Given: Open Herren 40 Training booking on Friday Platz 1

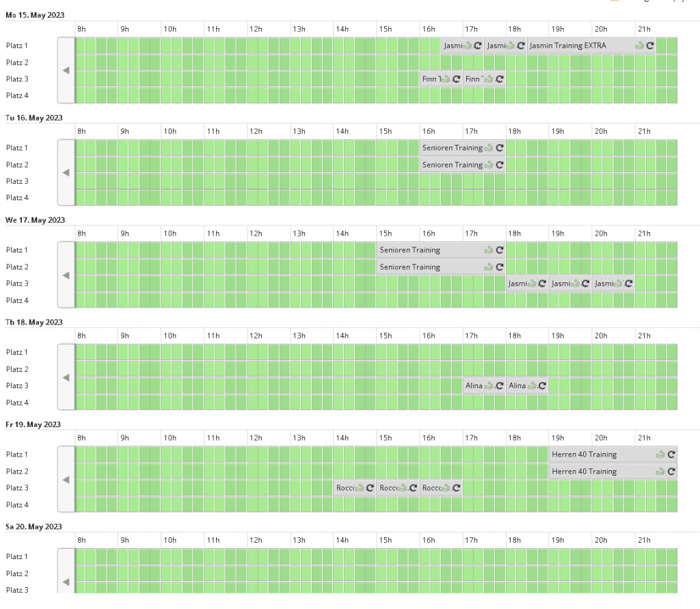Looking at the screenshot, I should coord(588,455).
